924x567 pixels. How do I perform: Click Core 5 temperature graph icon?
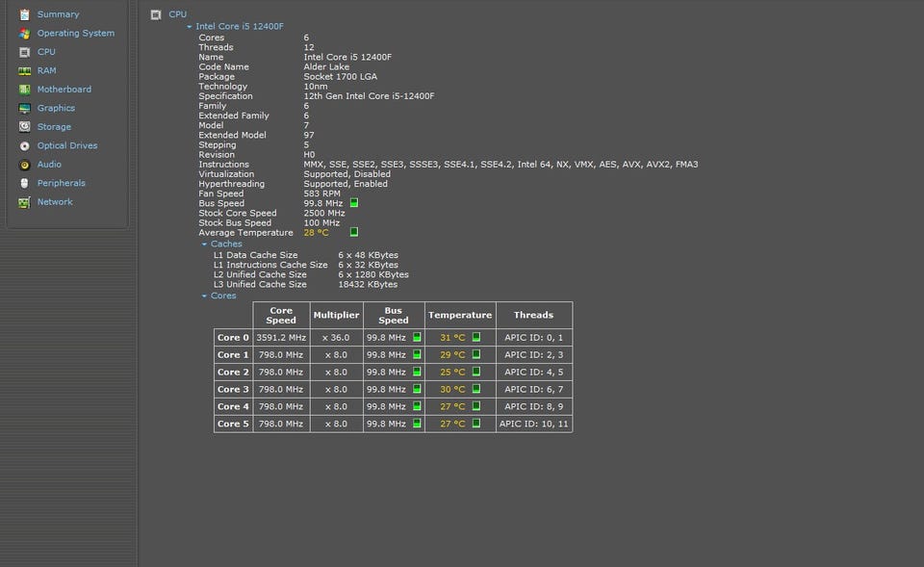[476, 424]
